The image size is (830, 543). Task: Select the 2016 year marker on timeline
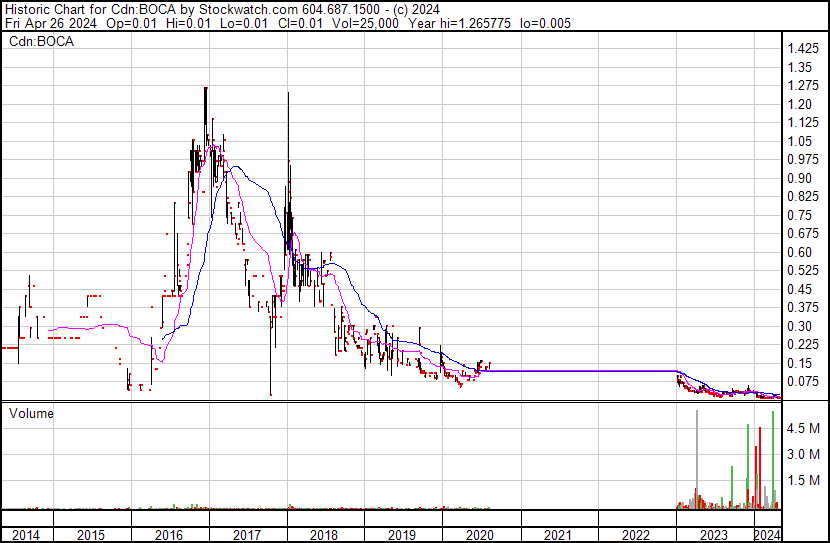pos(167,535)
